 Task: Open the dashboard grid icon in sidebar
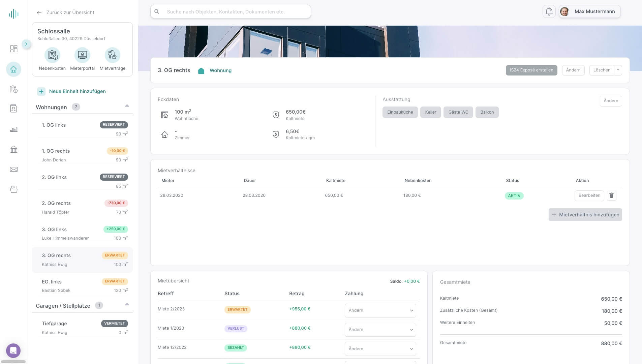14,49
